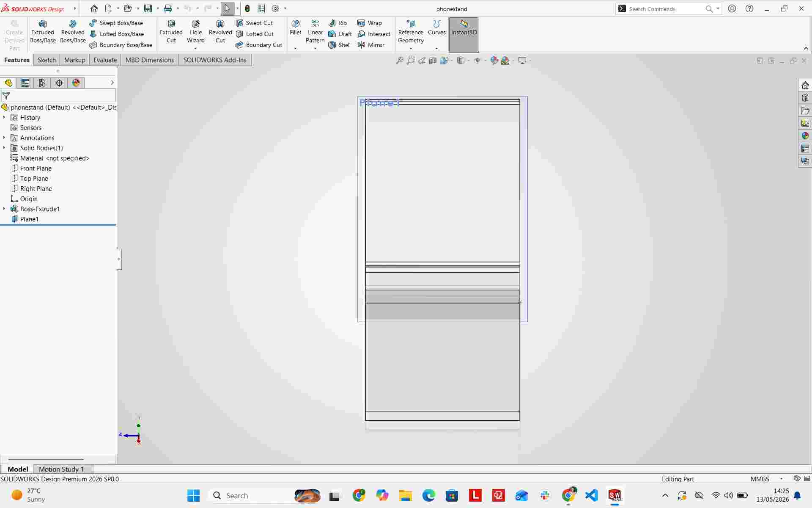Open the SOLIDWORKS Add-Ins tab
This screenshot has height=508, width=812.
coord(215,60)
